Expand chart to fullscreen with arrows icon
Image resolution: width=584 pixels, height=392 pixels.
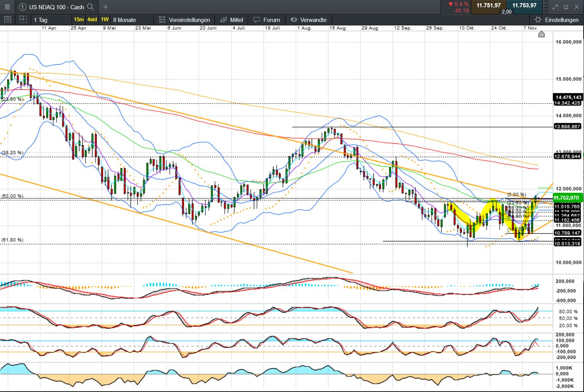click(555, 7)
